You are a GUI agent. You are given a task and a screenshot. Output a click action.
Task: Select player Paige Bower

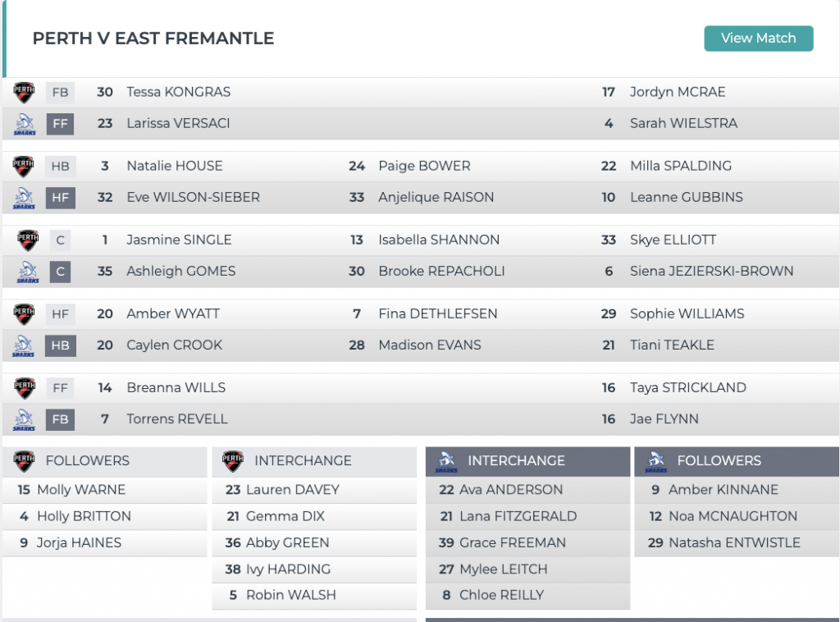tap(424, 166)
